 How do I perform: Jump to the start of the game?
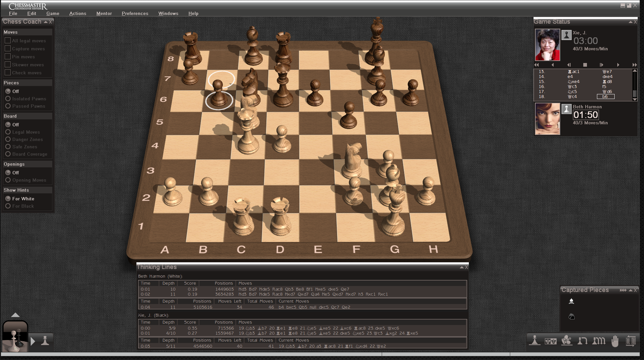(x=537, y=65)
